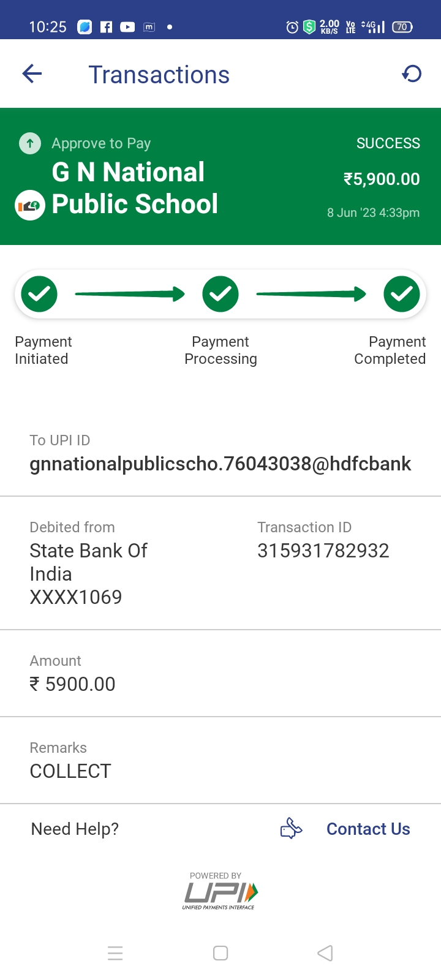Open the Contact Us link
This screenshot has height=980, width=441.
368,829
